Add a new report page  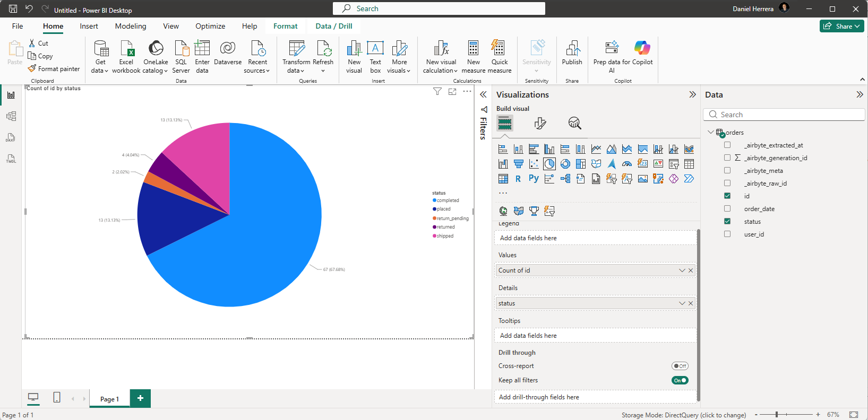[x=140, y=398]
